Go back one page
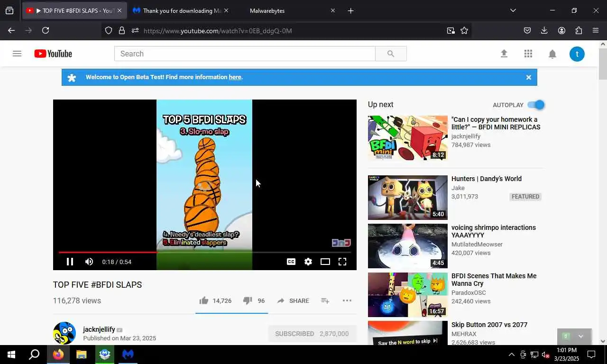This screenshot has height=364, width=607. tap(11, 30)
